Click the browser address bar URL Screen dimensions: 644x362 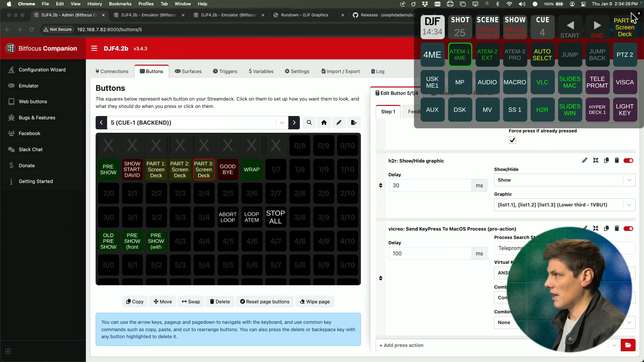point(109,29)
